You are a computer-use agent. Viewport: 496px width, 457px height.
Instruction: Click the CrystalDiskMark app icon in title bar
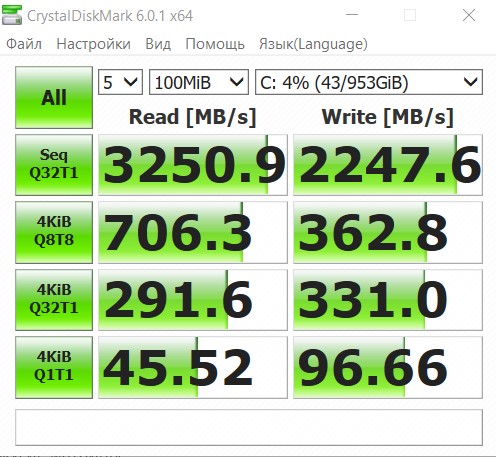[x=12, y=15]
